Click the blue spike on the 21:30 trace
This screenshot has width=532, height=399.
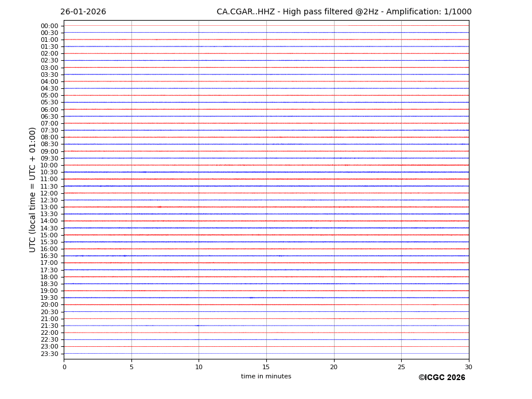pos(197,326)
